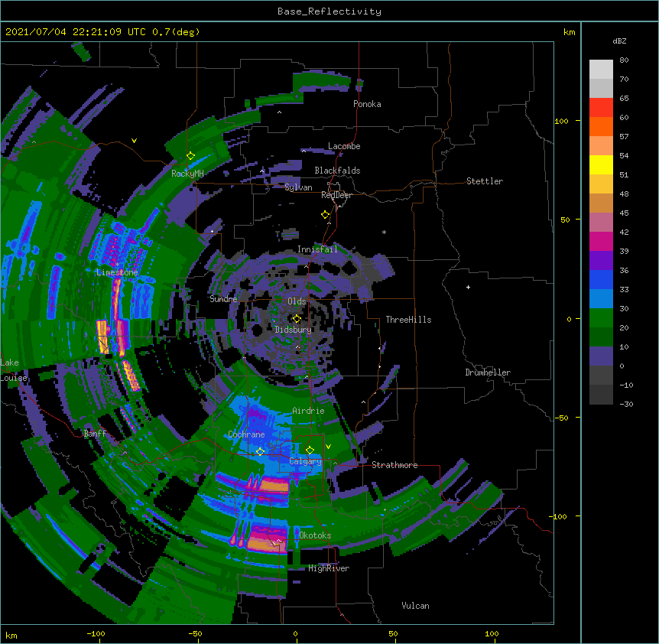
Task: Click the Innisfail label
Action: pyautogui.click(x=317, y=249)
